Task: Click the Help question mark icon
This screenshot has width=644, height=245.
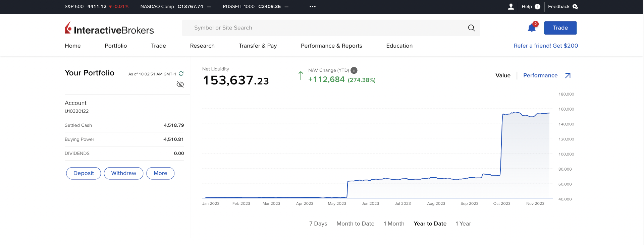Action: click(537, 7)
